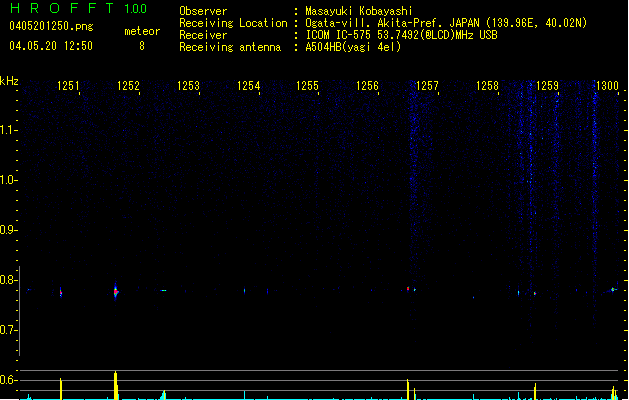629x400 pixels.
Task: Click the 0.9 kHz axis label
Action: tap(8, 230)
